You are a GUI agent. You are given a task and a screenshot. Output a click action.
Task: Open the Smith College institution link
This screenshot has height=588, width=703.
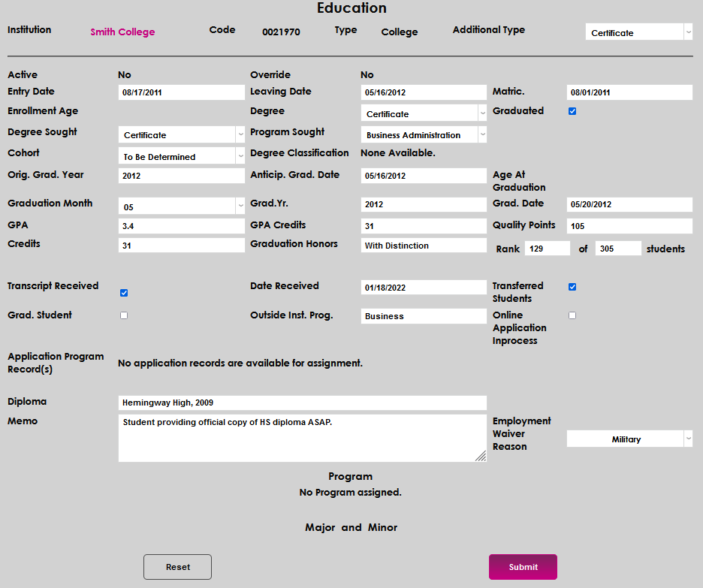(122, 32)
